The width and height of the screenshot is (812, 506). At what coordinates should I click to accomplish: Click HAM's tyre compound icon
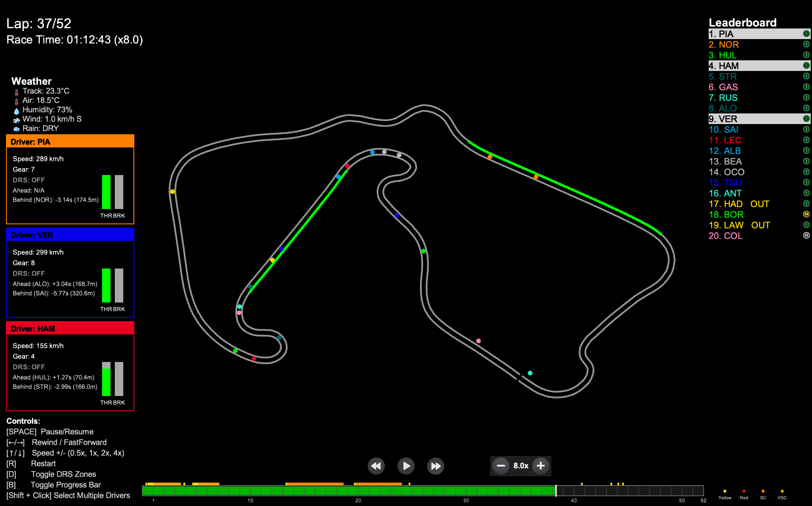806,65
